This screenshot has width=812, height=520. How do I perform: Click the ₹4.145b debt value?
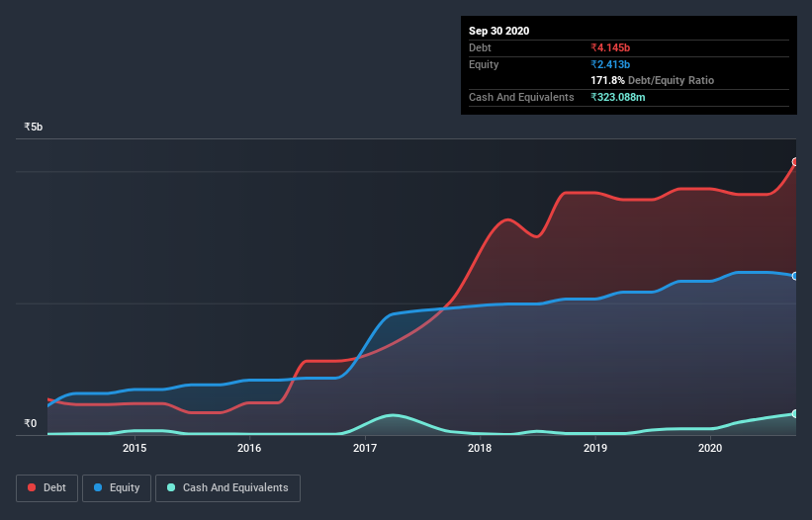coord(610,47)
